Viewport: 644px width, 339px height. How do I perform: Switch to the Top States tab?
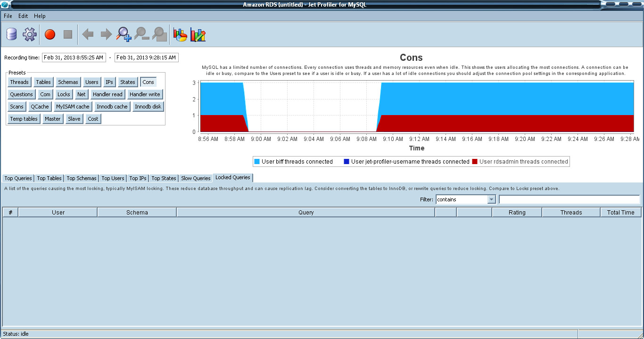(x=164, y=178)
